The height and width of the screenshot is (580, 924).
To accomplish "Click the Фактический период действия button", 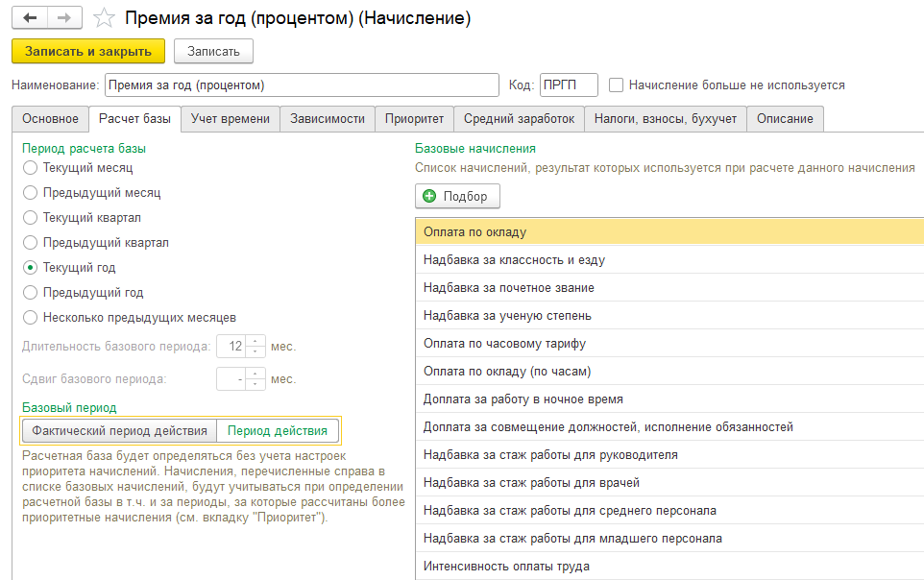I will [119, 431].
